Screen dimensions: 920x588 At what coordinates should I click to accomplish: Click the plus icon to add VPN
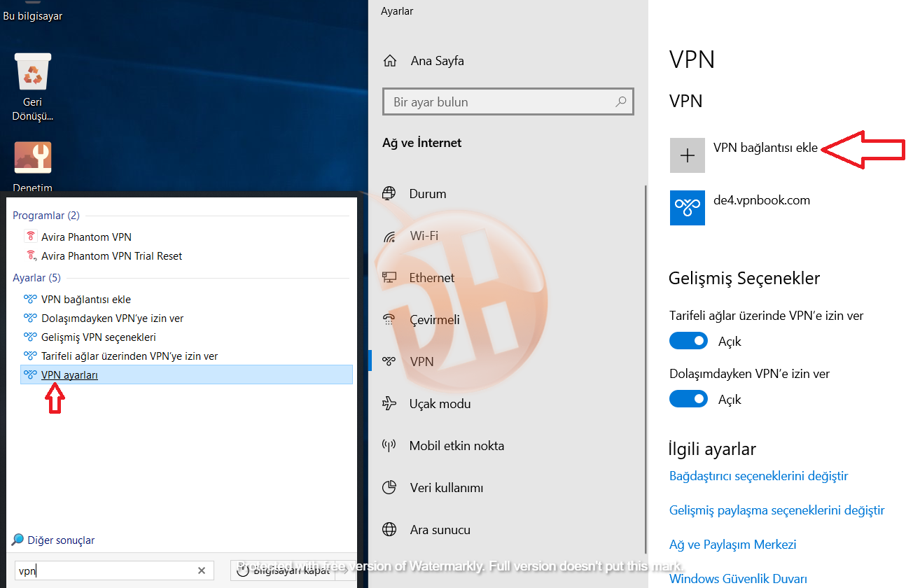click(x=688, y=155)
